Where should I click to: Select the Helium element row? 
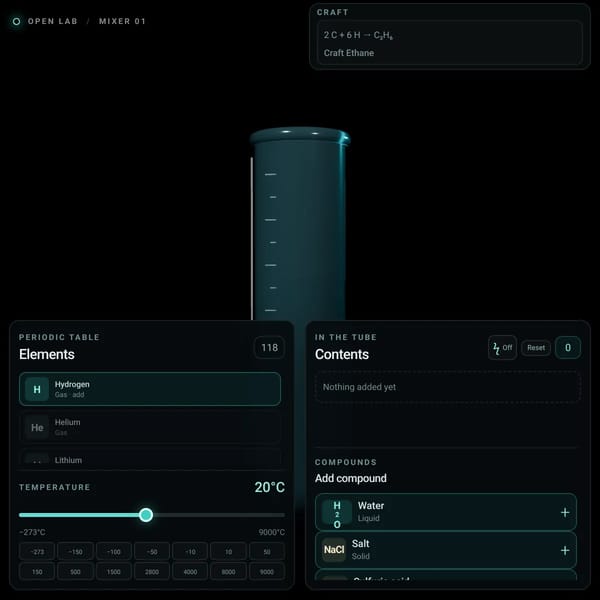[x=150, y=427]
